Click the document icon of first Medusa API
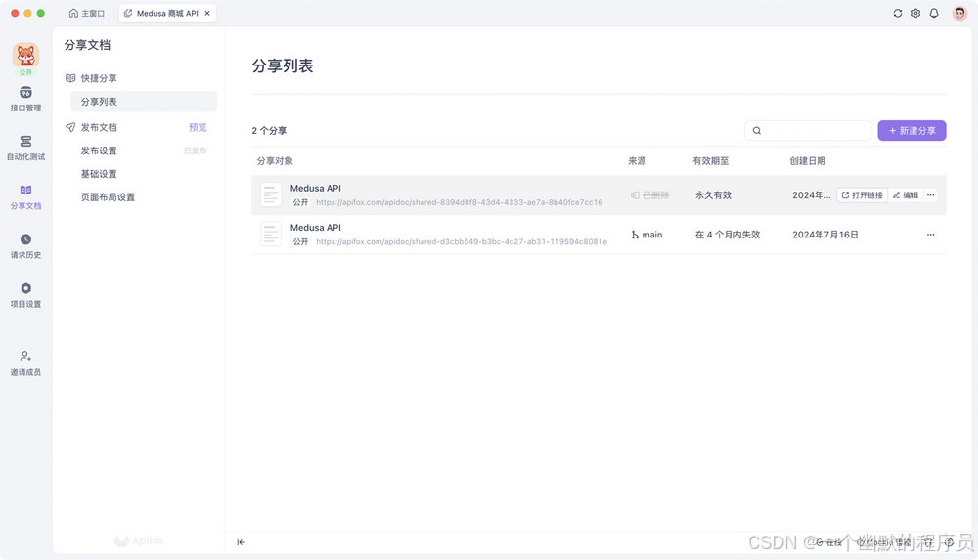Image resolution: width=978 pixels, height=560 pixels. point(271,195)
